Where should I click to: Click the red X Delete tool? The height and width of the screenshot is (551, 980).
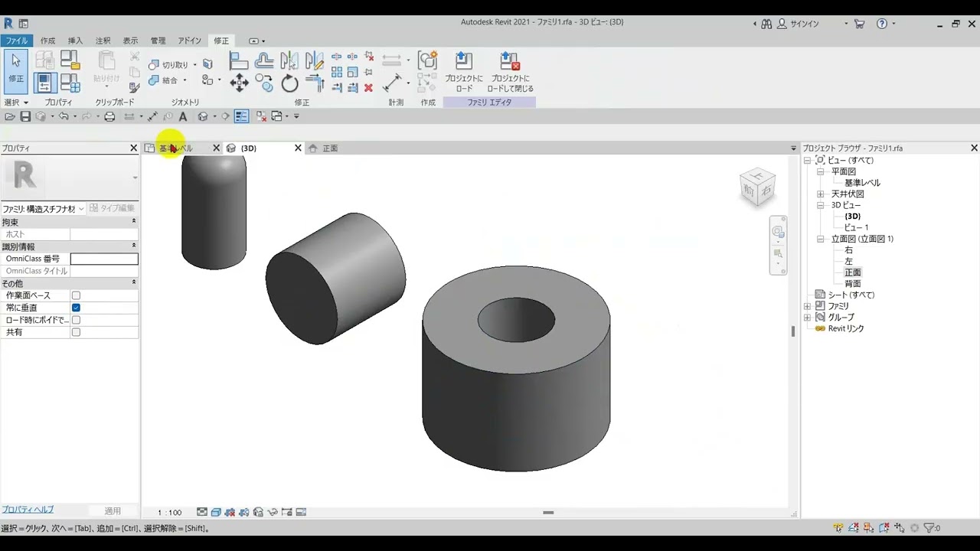pos(368,88)
